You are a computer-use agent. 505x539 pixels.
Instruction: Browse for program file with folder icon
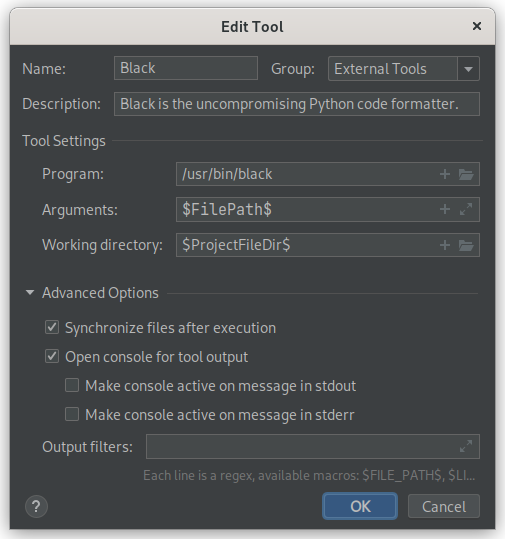tap(466, 174)
